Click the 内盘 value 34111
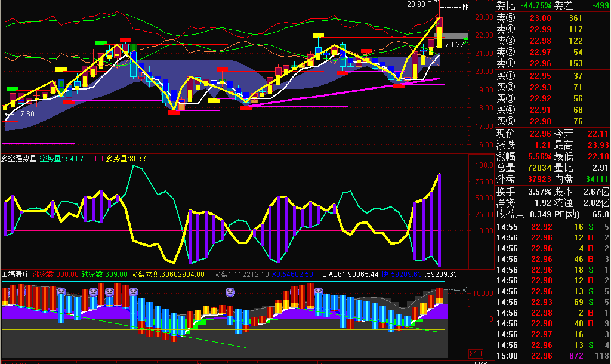This screenshot has height=364, width=611. point(597,179)
